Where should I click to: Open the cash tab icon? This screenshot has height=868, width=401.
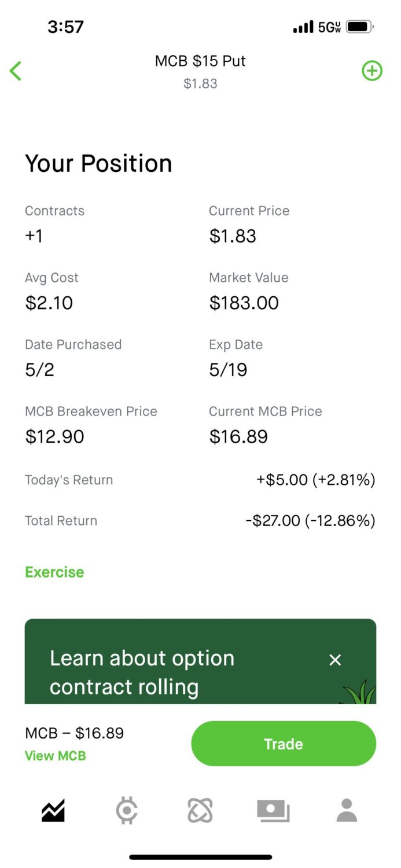pyautogui.click(x=273, y=811)
